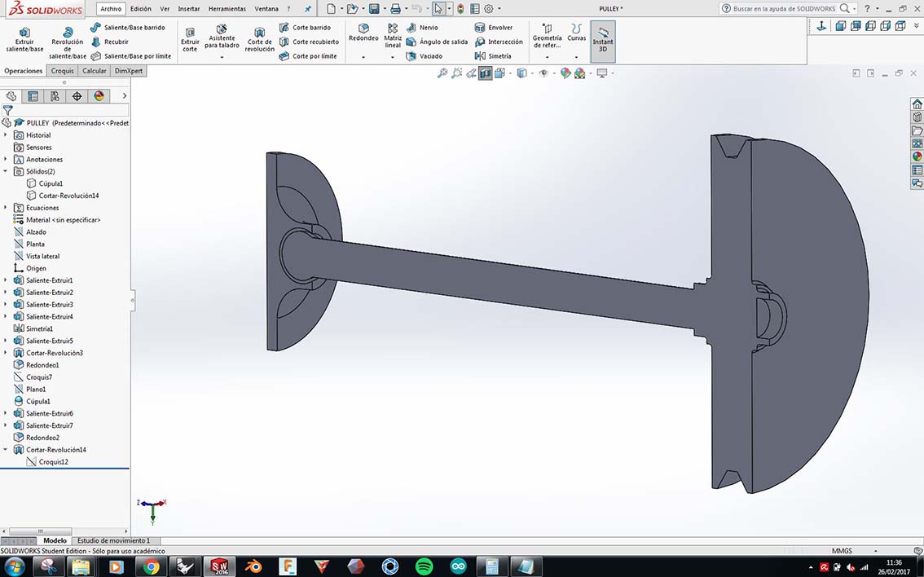
Task: Open the Curvas tool
Action: click(x=576, y=33)
